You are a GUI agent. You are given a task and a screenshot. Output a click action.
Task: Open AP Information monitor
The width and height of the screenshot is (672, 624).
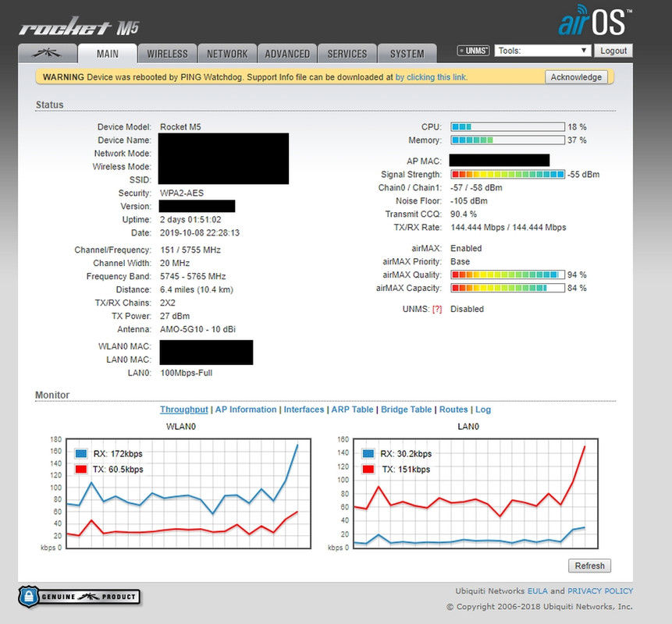click(246, 409)
